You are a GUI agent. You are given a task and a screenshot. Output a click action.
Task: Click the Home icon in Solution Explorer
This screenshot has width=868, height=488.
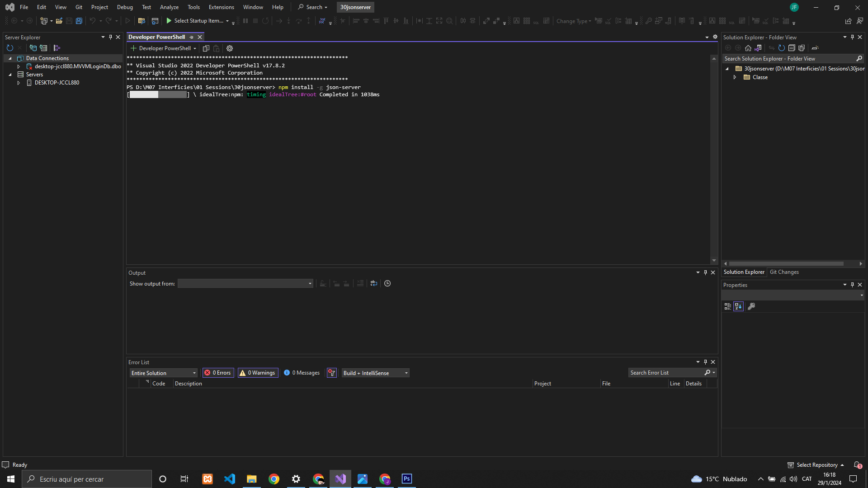pyautogui.click(x=748, y=48)
